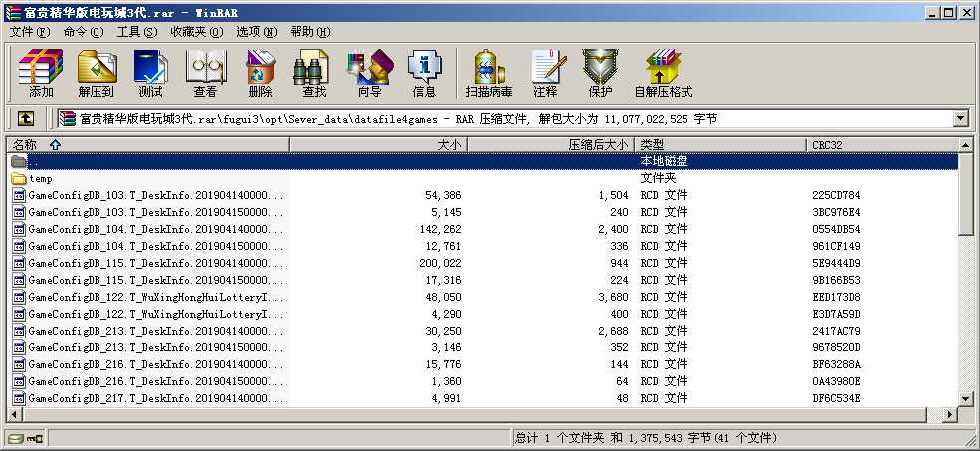Click the Extract To (解压到) icon
This screenshot has height=451, width=980.
(x=97, y=73)
